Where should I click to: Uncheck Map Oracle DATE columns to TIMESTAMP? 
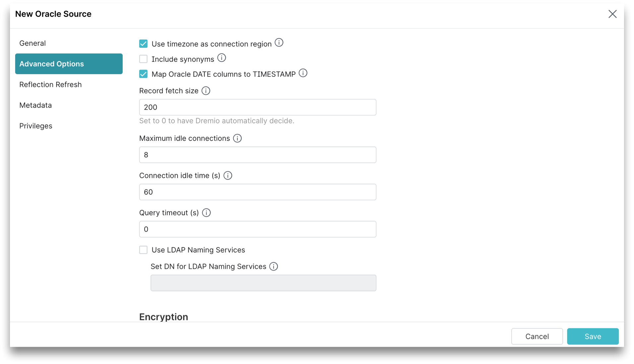coord(143,74)
